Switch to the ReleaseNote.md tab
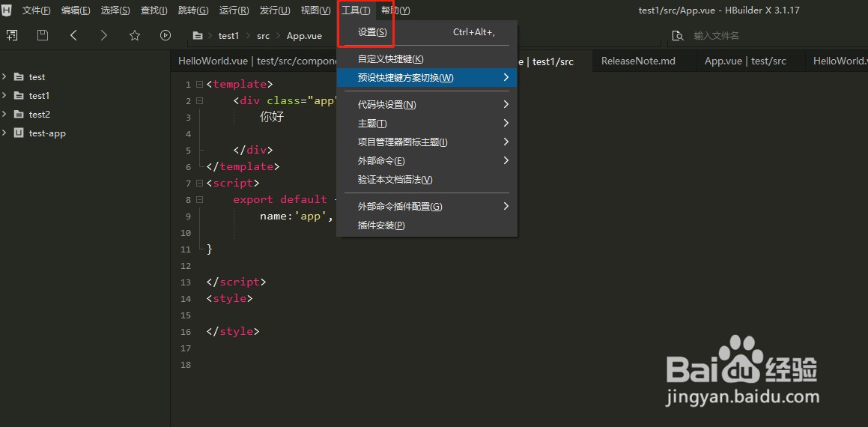 (638, 61)
